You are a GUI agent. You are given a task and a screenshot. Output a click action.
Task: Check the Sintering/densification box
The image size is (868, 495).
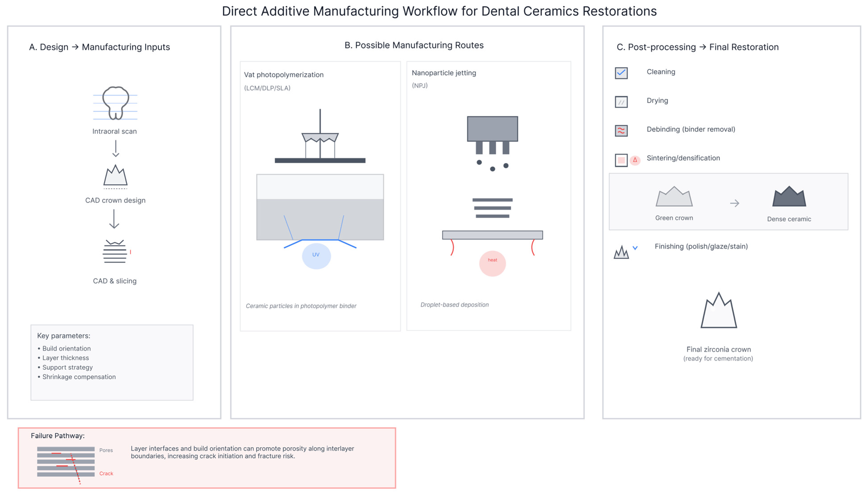[x=621, y=160]
